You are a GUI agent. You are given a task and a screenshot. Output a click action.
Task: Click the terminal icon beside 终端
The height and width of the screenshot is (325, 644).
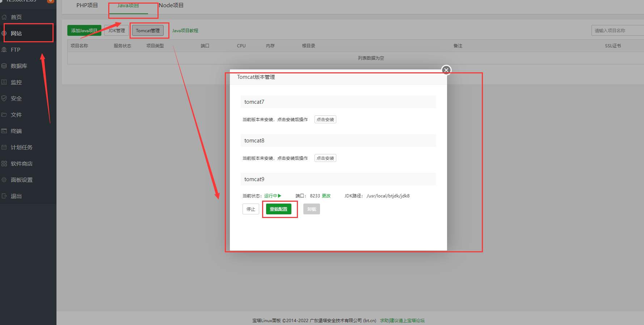click(x=4, y=131)
